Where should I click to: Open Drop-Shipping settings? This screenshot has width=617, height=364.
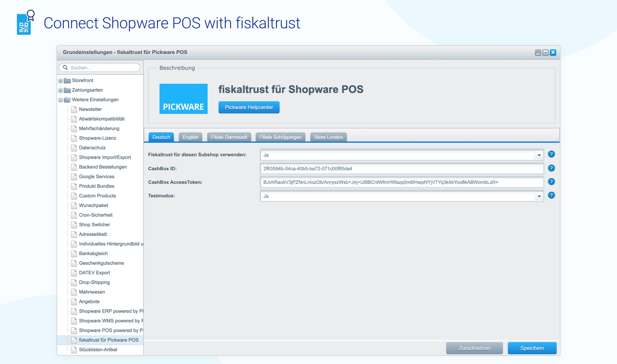click(x=94, y=282)
